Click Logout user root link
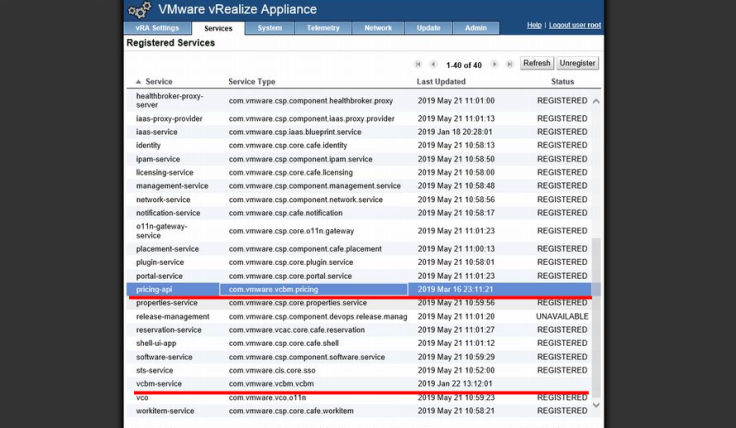Screen dimensions: 736x428 click(575, 25)
